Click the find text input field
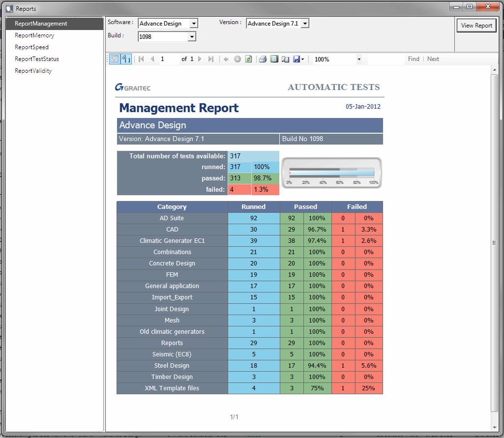The height and width of the screenshot is (438, 504). pos(386,59)
